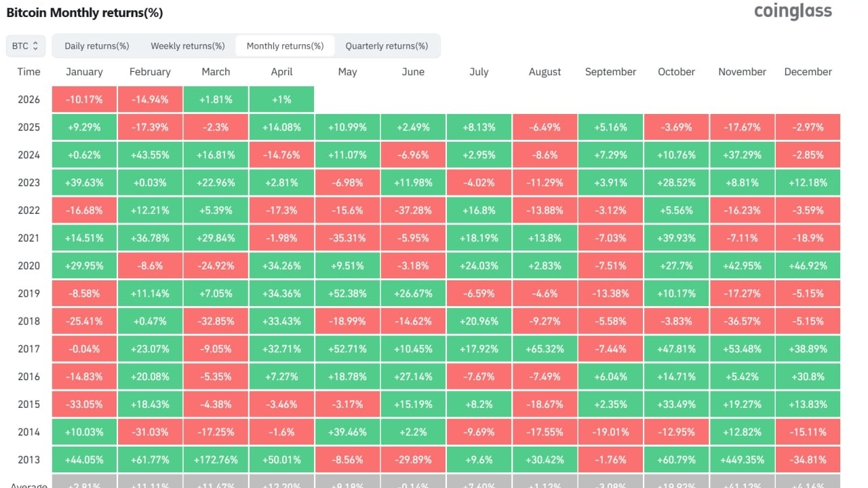Select the 2023 row label
This screenshot has width=868, height=488.
(x=28, y=183)
